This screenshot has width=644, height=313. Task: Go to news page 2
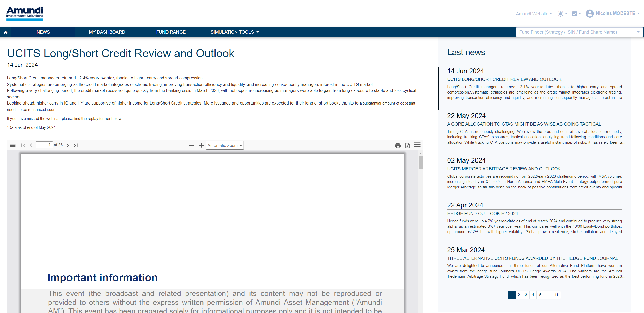[x=519, y=295]
